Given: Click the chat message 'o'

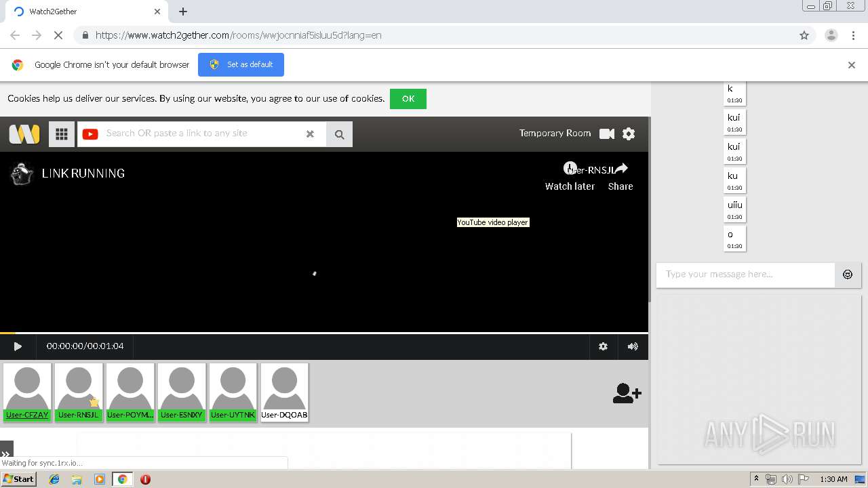Looking at the screenshot, I should point(735,239).
